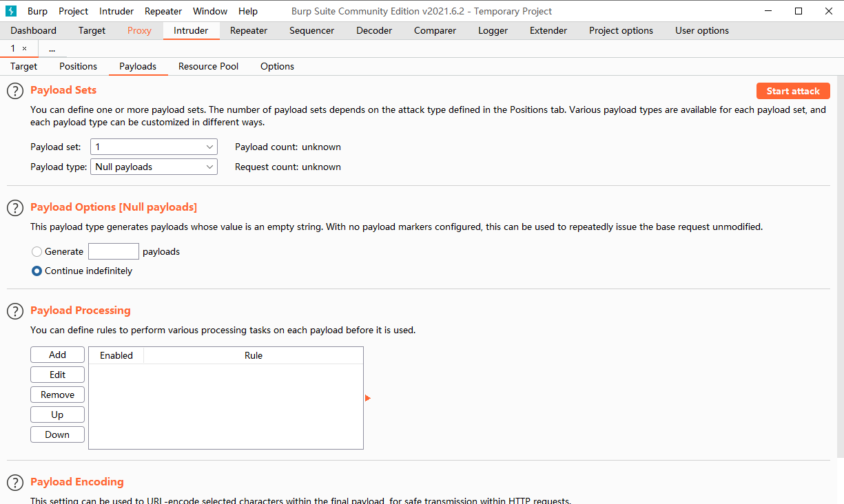Viewport: 844px width, 504px height.
Task: Open help for Payload Encoding section
Action: [15, 483]
